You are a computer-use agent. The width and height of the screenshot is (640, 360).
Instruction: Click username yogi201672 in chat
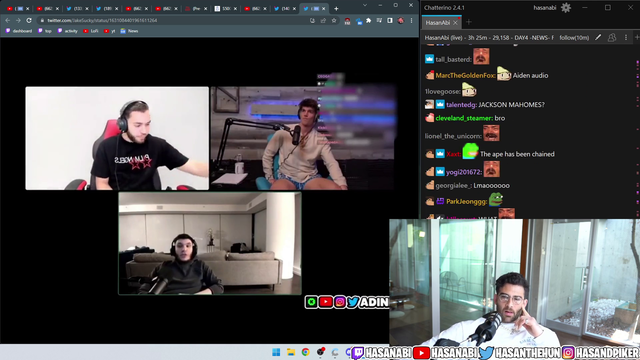tap(464, 172)
